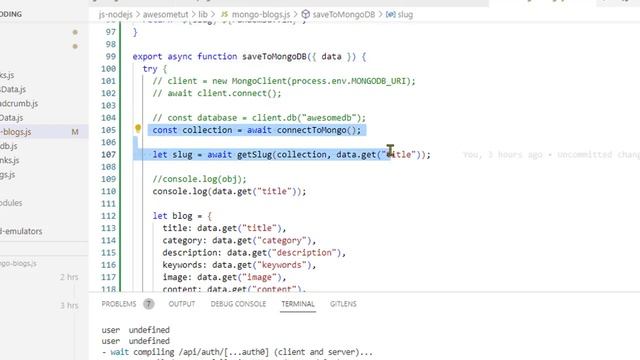Click the try keyword on line 100
This screenshot has width=640, height=360.
pyautogui.click(x=150, y=69)
